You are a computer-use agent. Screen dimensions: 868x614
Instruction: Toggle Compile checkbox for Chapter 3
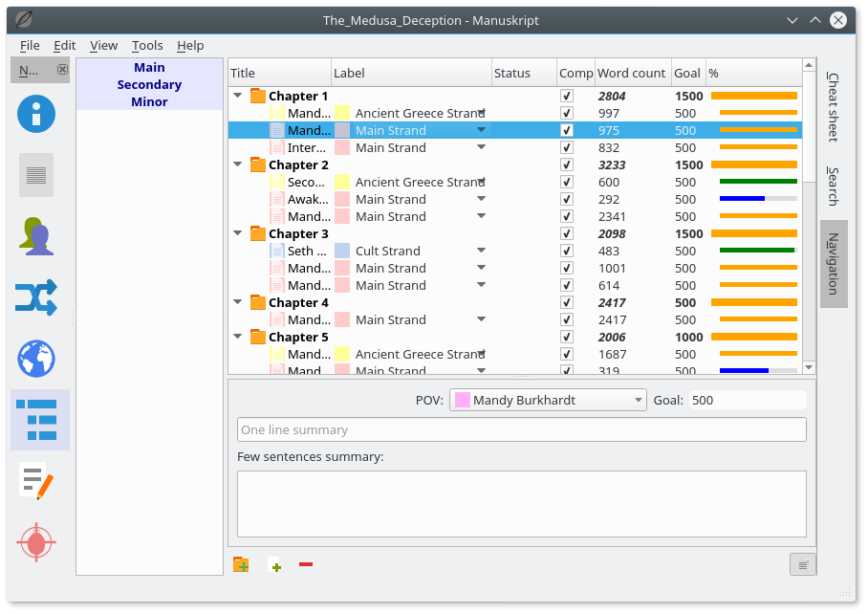click(x=567, y=234)
